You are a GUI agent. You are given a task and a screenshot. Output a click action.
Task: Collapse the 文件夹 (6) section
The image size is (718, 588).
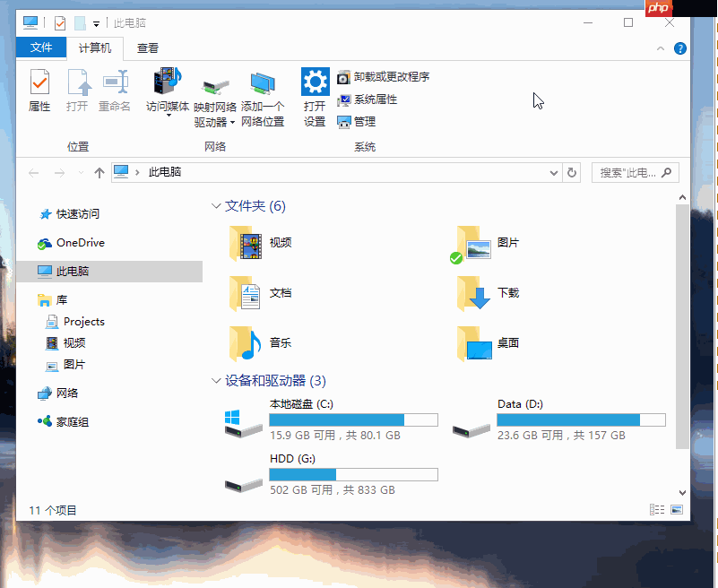[215, 203]
